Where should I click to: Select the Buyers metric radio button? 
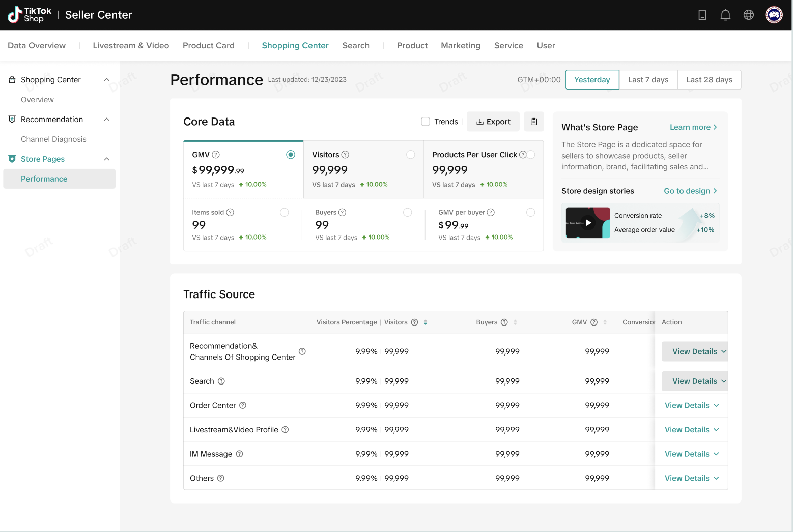coord(407,212)
